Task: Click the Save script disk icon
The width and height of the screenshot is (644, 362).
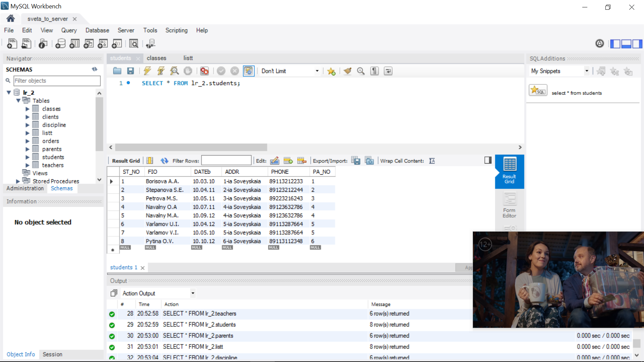Action: pyautogui.click(x=130, y=71)
